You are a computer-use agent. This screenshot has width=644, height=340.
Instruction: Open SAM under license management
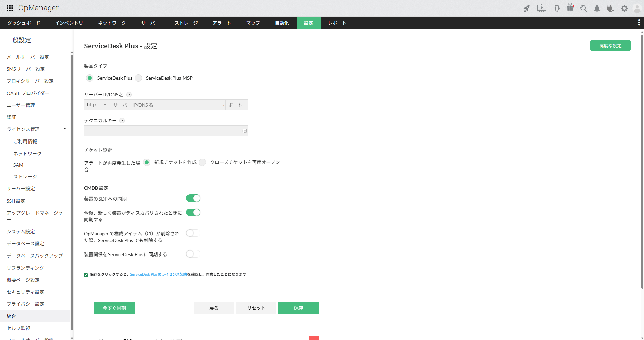[18, 165]
